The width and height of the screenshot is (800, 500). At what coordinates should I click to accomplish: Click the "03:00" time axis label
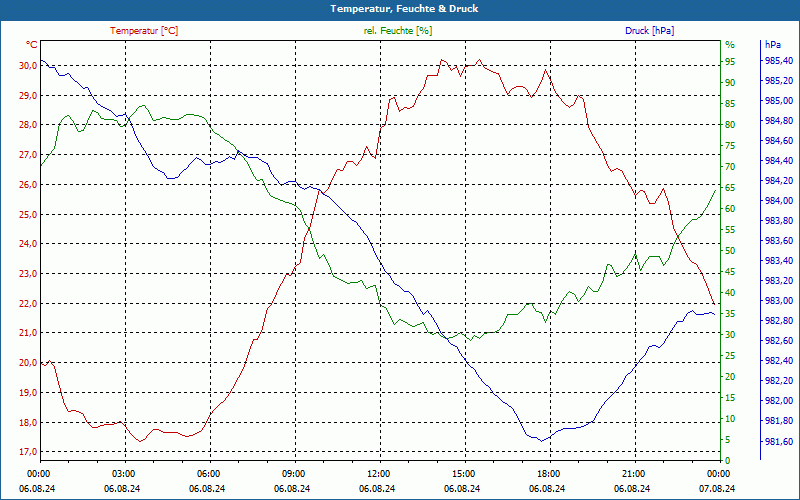(124, 473)
